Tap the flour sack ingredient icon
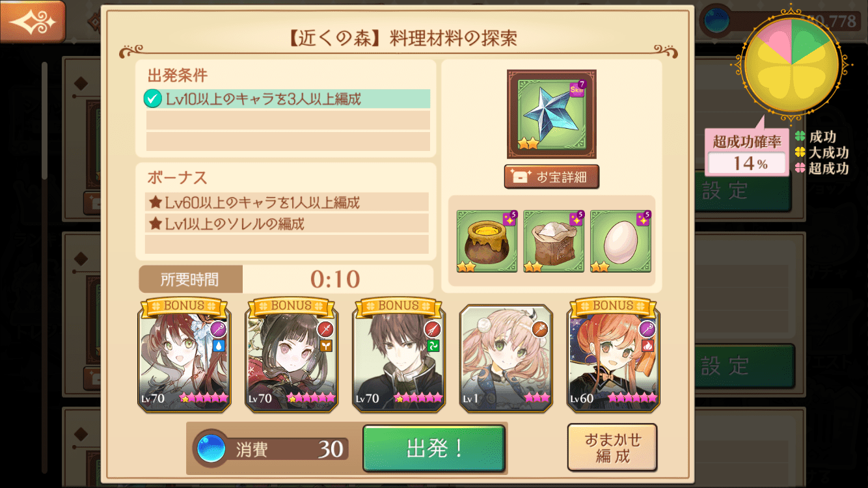 click(x=554, y=241)
